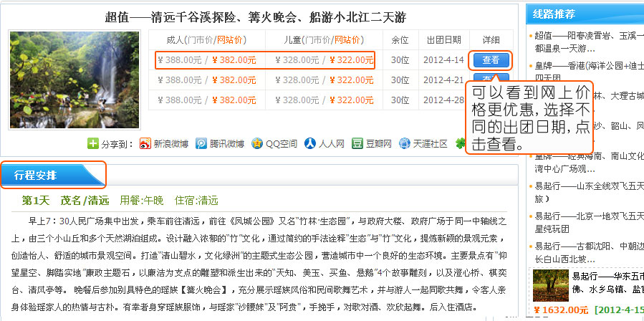Image resolution: width=644 pixels, height=321 pixels.
Task: Click the Douban (豆瓣网) share icon
Action: [x=357, y=144]
